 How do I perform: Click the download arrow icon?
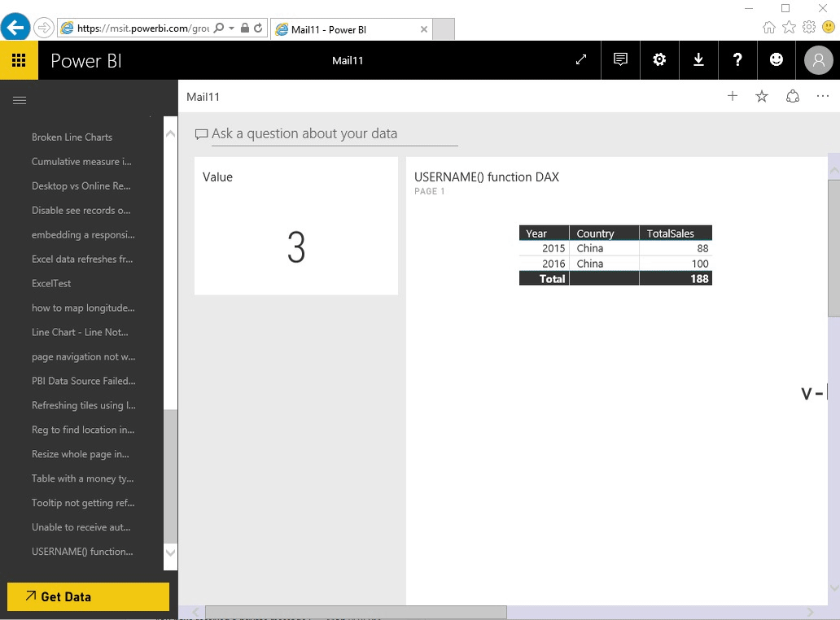tap(698, 60)
